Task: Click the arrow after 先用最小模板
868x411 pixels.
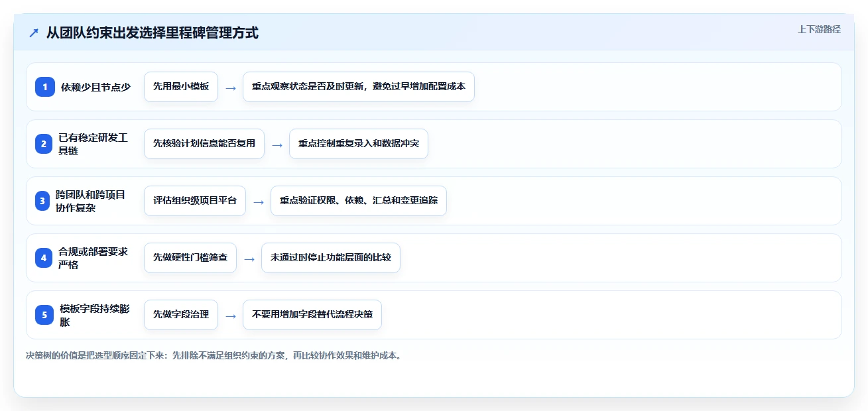Action: [x=231, y=88]
